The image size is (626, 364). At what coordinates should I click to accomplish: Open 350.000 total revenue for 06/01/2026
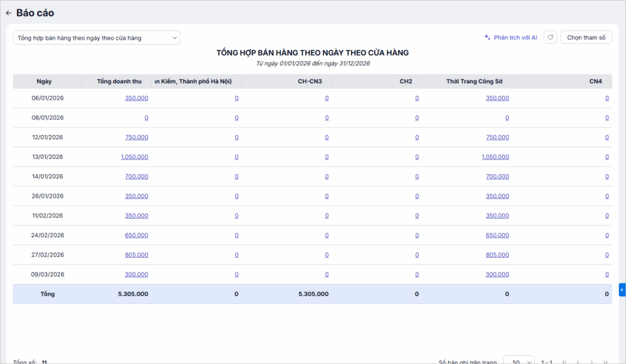pos(136,98)
